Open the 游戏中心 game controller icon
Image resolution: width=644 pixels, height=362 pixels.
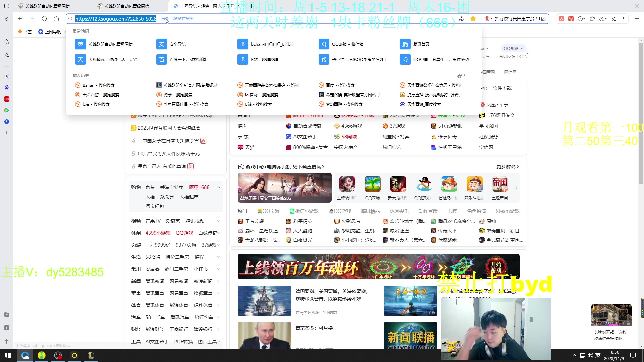pos(241,167)
